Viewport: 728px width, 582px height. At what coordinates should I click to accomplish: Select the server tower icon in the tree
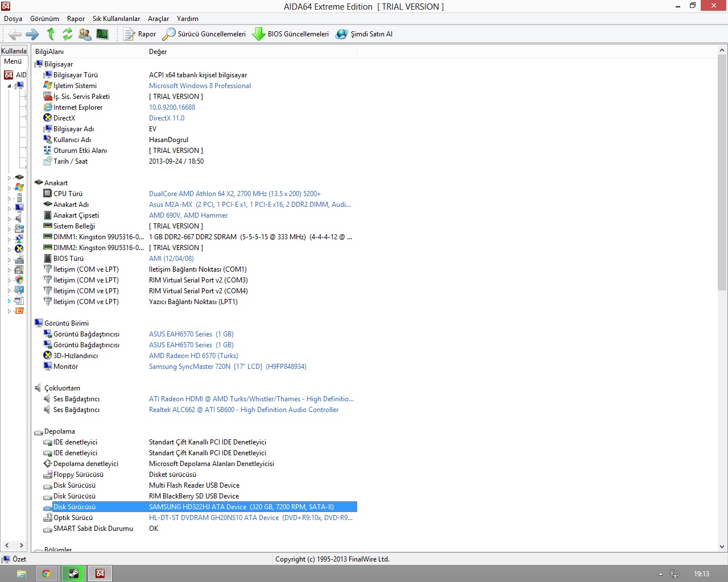[19, 198]
